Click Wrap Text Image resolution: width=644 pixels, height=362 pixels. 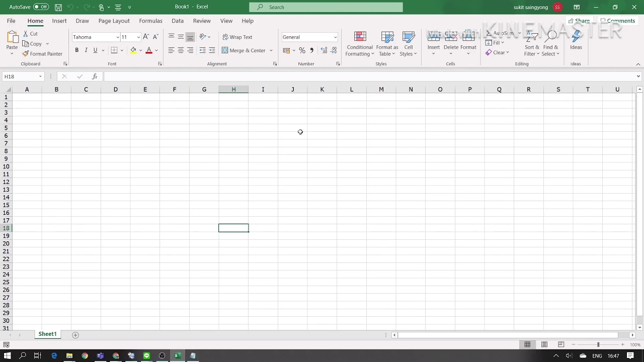coord(237,37)
